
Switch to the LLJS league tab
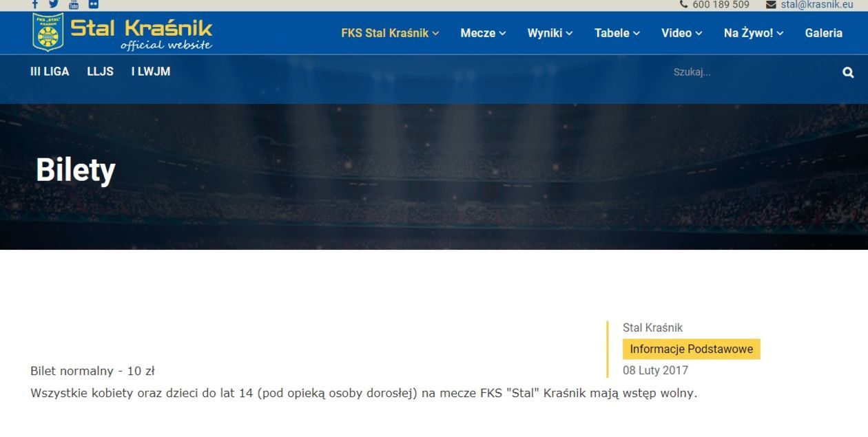click(100, 72)
